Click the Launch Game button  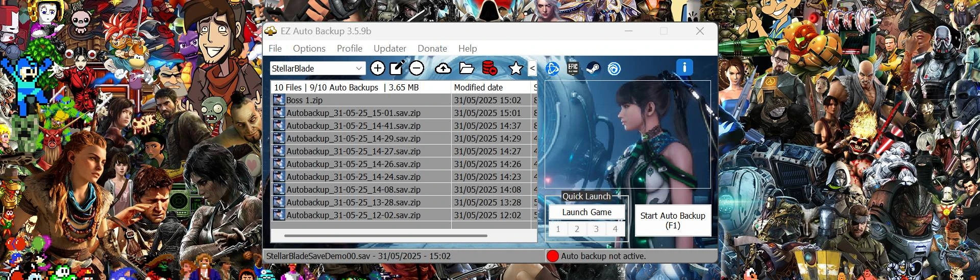[x=587, y=212]
